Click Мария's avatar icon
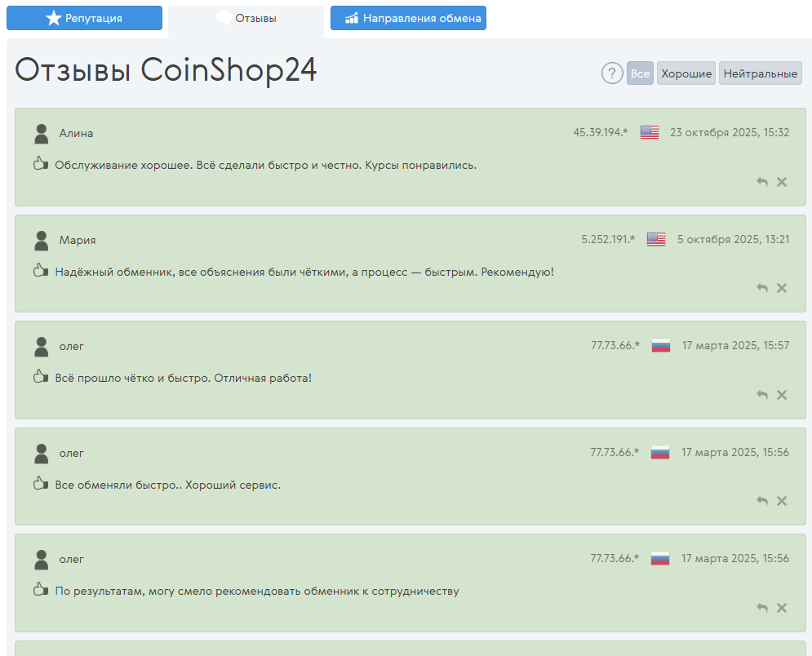 [x=41, y=239]
